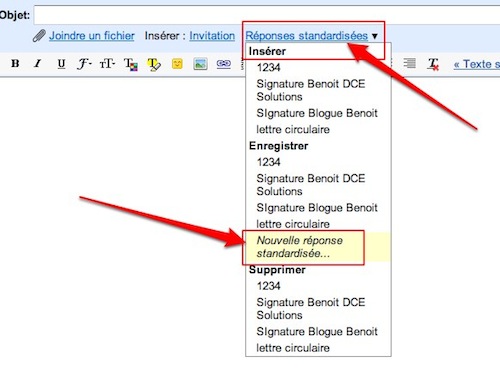Insert an emoticon

pyautogui.click(x=177, y=63)
